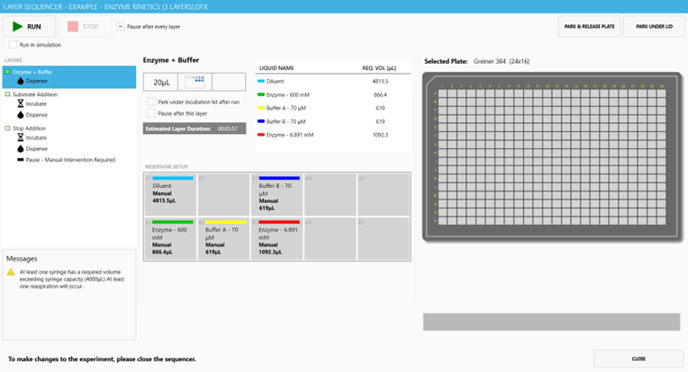This screenshot has height=372, width=688.
Task: Select Diluent reservoir cell A1
Action: 170,194
